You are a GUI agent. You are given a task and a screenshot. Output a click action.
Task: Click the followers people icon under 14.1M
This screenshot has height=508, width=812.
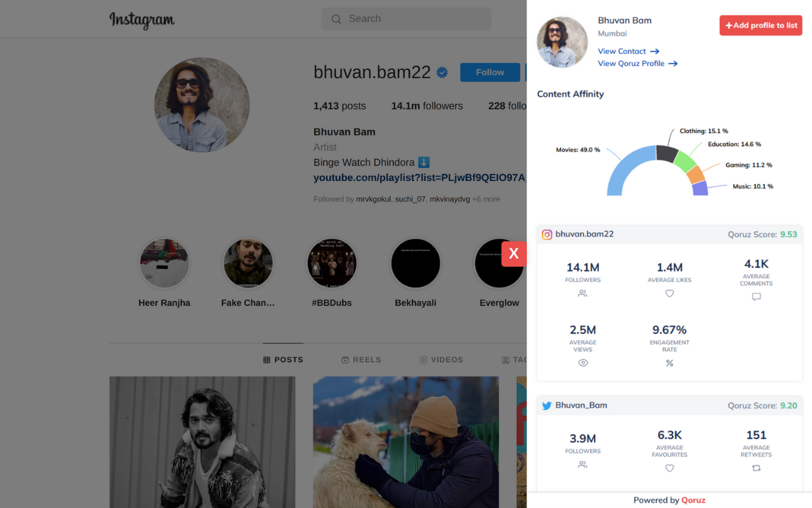[x=582, y=293]
